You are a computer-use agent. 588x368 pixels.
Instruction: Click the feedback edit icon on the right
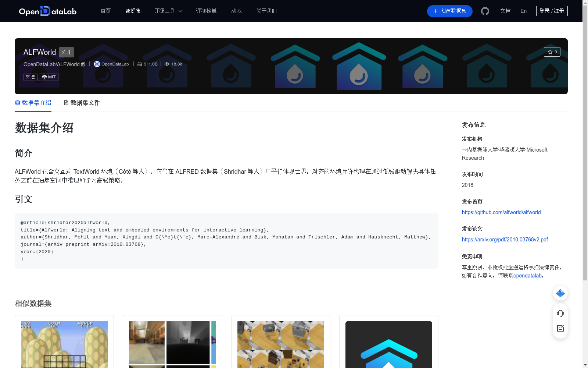(x=560, y=328)
